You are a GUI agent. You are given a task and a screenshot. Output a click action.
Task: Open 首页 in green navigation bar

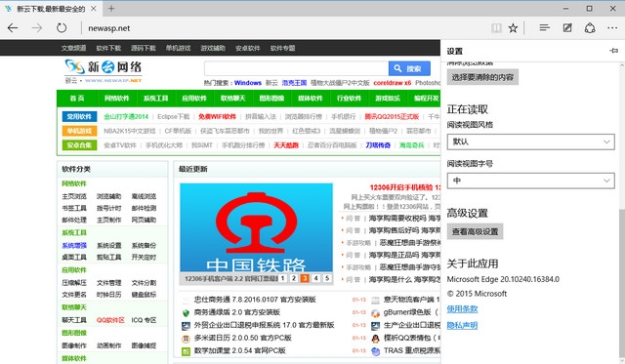[x=77, y=99]
